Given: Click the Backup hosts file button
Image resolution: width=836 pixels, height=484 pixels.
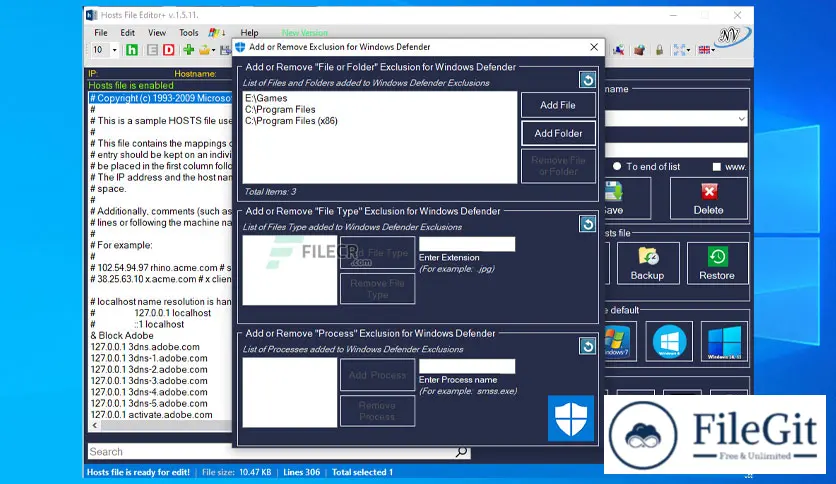Looking at the screenshot, I should [x=648, y=263].
